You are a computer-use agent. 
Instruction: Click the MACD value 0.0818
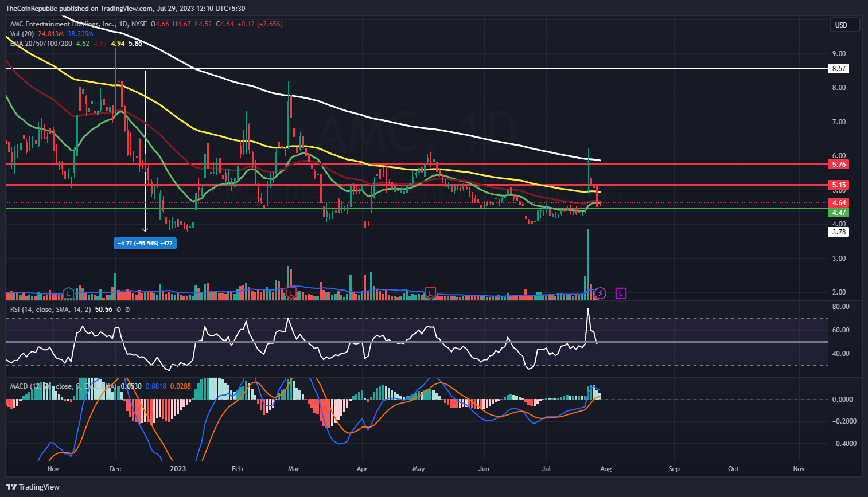[155, 386]
